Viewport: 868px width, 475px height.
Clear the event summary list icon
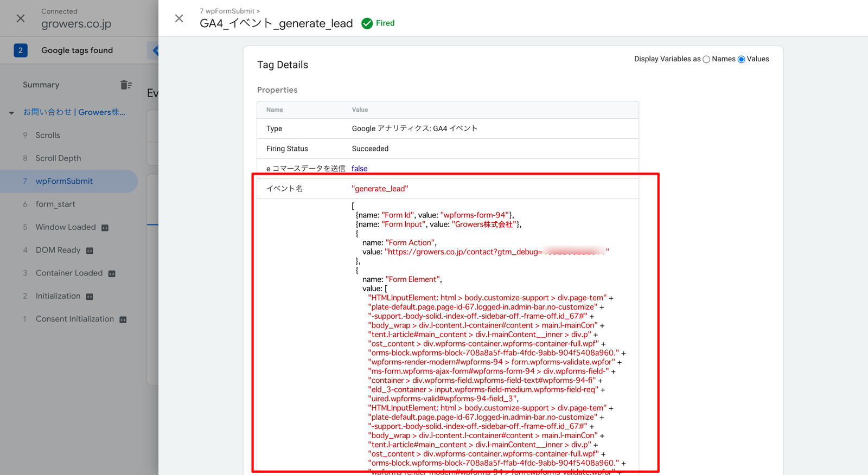(126, 85)
